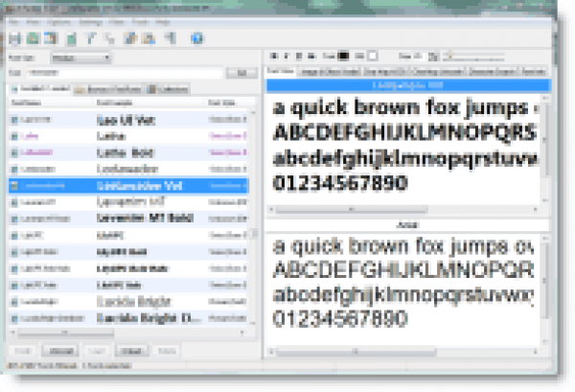
Task: Pick the black text color swatch
Action: [x=342, y=57]
